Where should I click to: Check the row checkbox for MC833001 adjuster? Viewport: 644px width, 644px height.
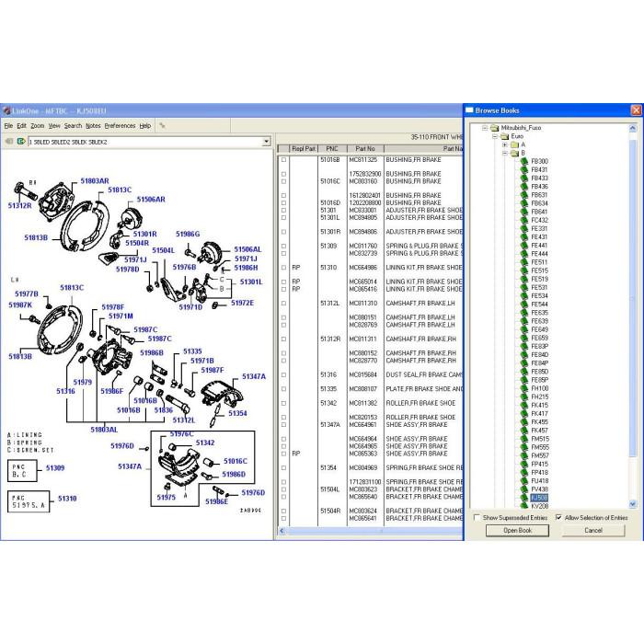coord(283,211)
